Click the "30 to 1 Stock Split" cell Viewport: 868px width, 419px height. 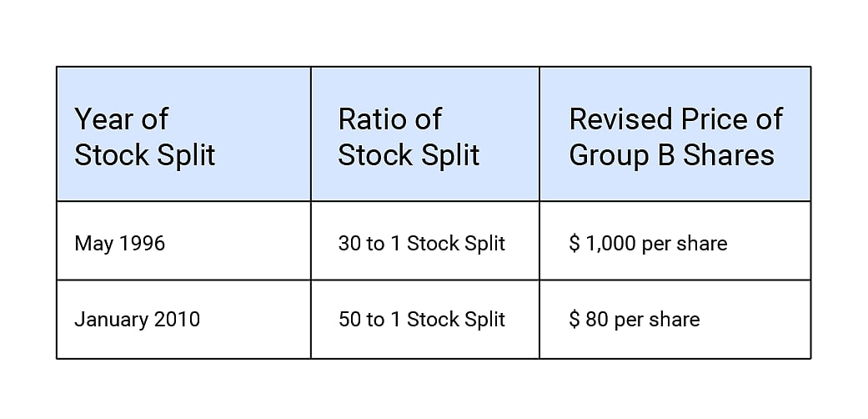(424, 243)
